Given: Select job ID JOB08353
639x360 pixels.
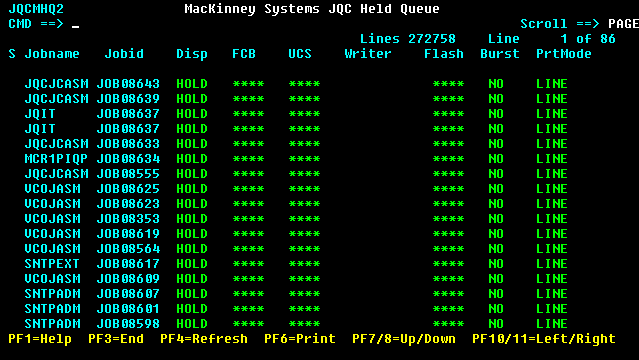Looking at the screenshot, I should (x=128, y=219).
